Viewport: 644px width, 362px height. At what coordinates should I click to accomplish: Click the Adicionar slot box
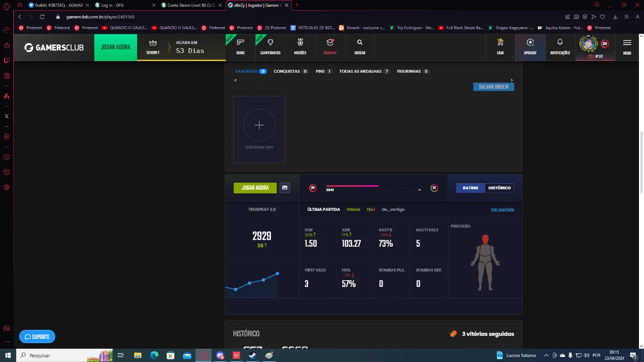point(259,130)
